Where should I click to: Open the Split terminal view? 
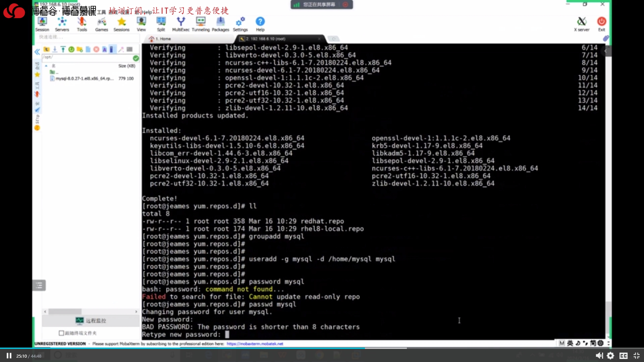click(161, 24)
